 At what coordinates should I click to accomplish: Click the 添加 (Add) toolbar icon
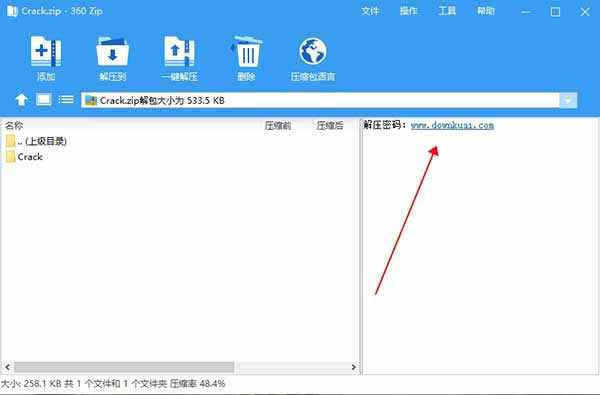pos(46,58)
